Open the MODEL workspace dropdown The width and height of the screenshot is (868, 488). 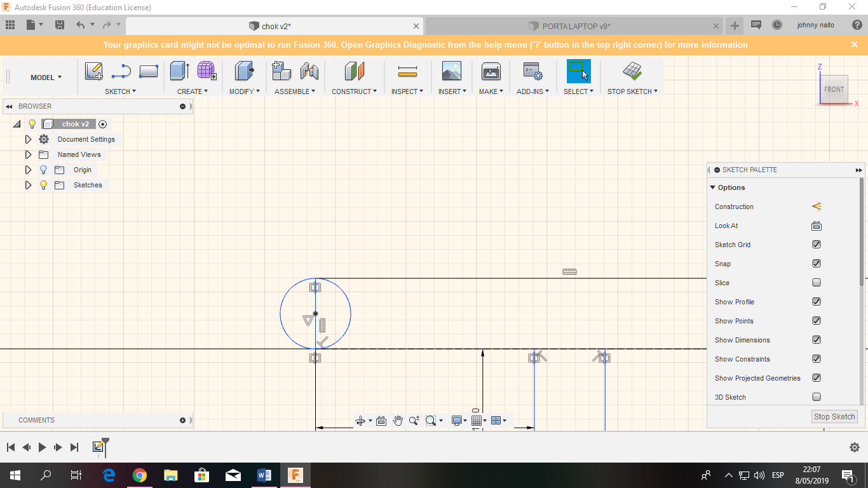[x=46, y=78]
